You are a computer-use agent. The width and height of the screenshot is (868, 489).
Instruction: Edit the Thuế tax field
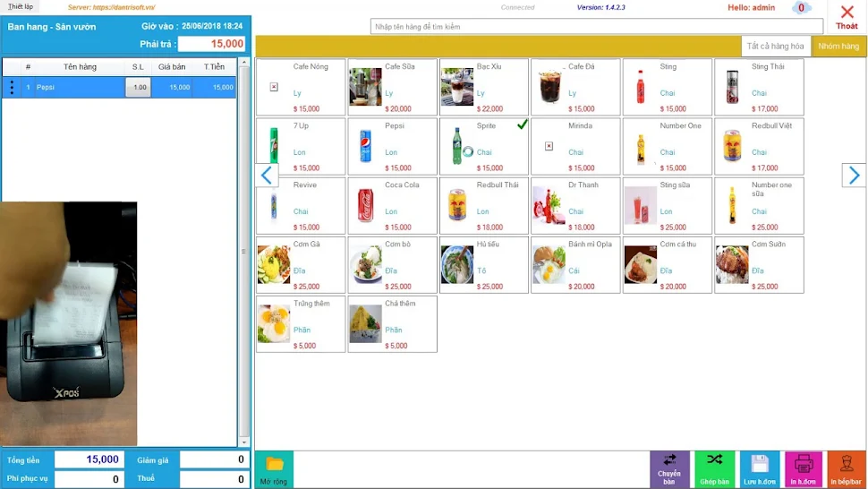[x=213, y=478]
